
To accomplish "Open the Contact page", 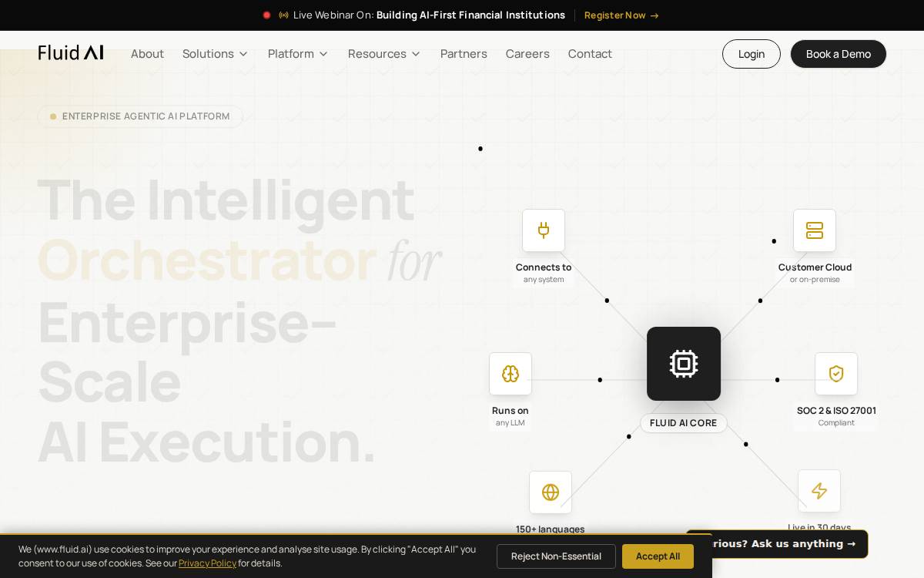I will tap(590, 54).
